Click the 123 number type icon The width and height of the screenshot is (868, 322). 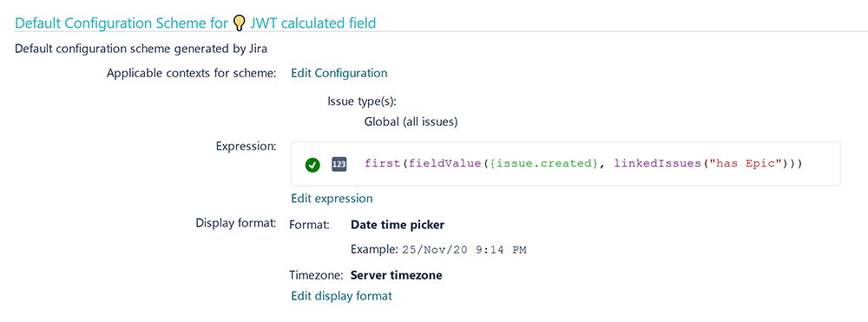pos(339,164)
